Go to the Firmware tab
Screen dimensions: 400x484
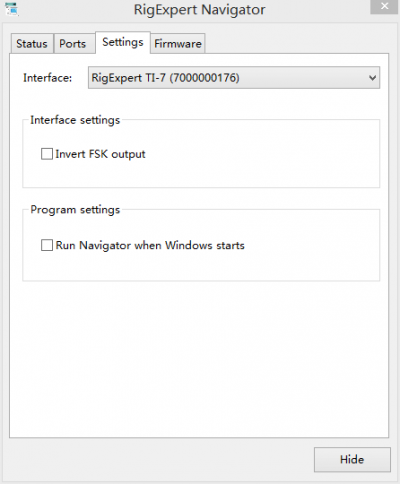(178, 43)
